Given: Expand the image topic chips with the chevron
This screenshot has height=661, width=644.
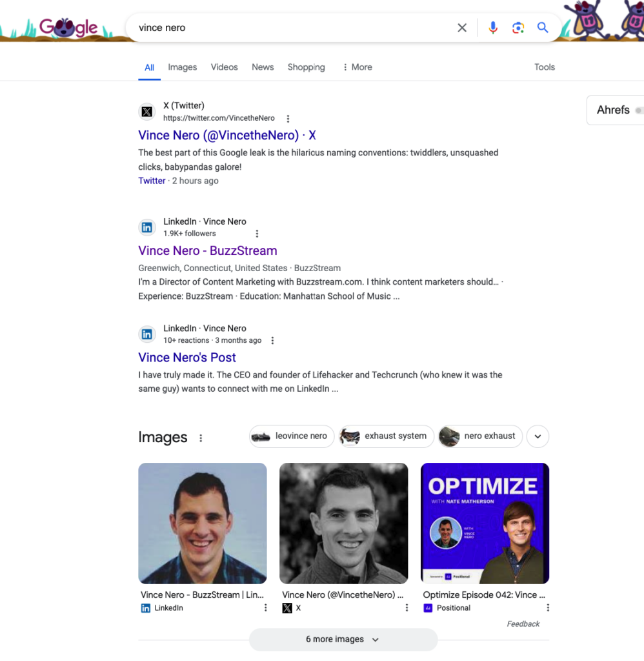Looking at the screenshot, I should (x=538, y=436).
